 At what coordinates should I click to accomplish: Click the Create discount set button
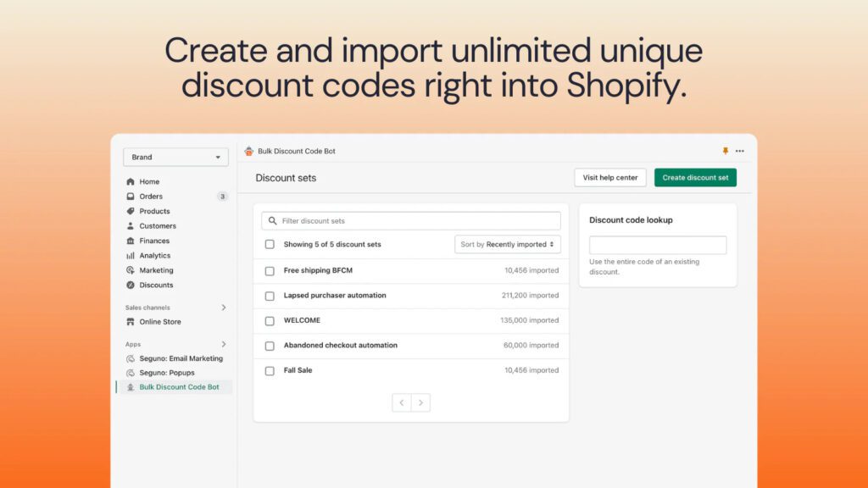(695, 178)
